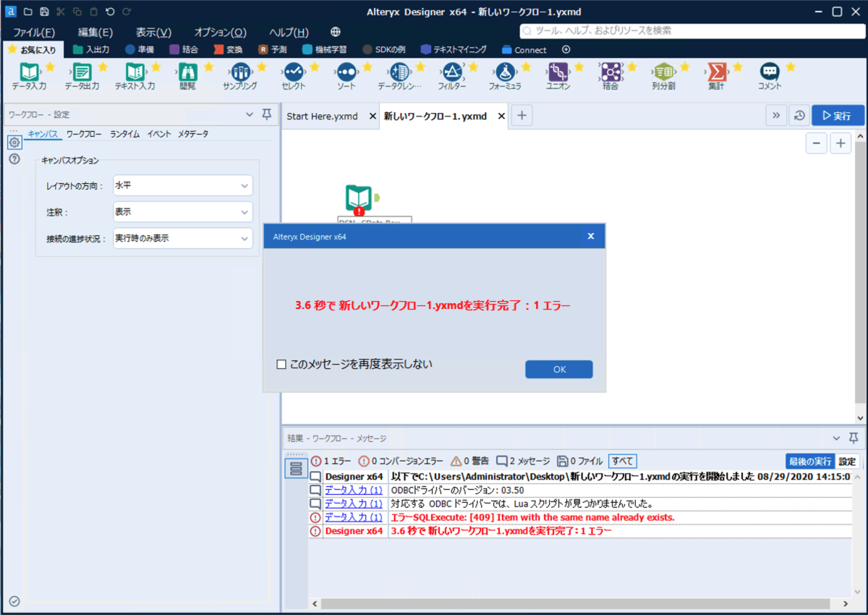Viewport: 868px width, 615px height.
Task: Select the すべて filter
Action: click(623, 461)
